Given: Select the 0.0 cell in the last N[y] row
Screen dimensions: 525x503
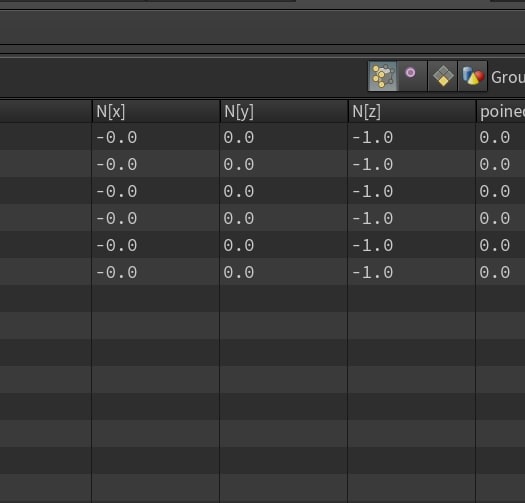Looking at the screenshot, I should click(284, 272).
